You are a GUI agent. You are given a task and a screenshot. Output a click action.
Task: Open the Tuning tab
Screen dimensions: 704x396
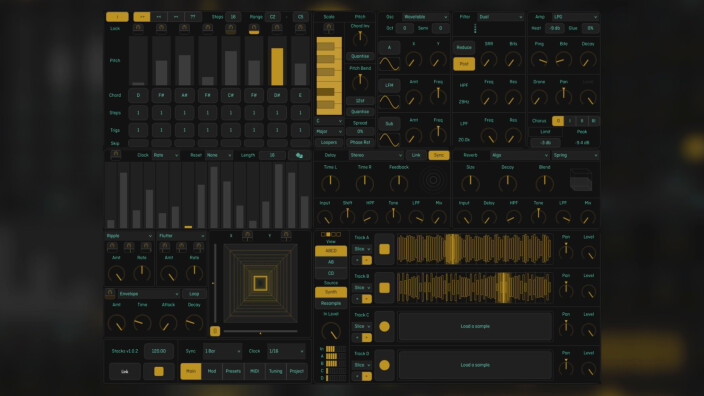tap(276, 371)
